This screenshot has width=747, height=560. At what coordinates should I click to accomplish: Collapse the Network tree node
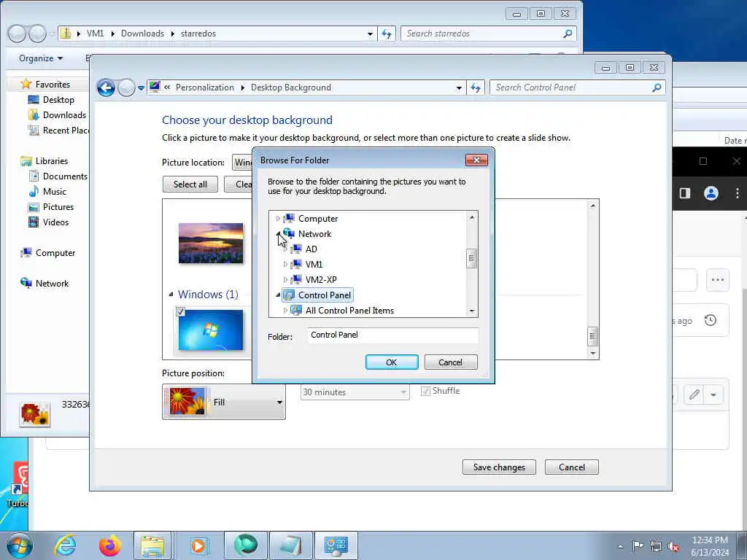[278, 234]
